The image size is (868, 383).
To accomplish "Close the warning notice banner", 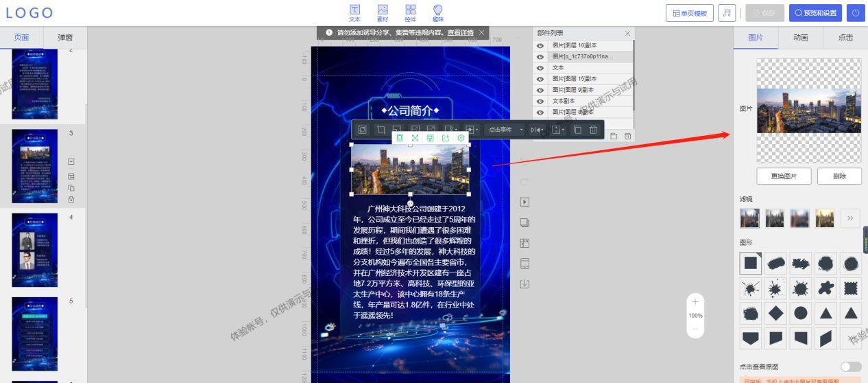I will pos(482,32).
